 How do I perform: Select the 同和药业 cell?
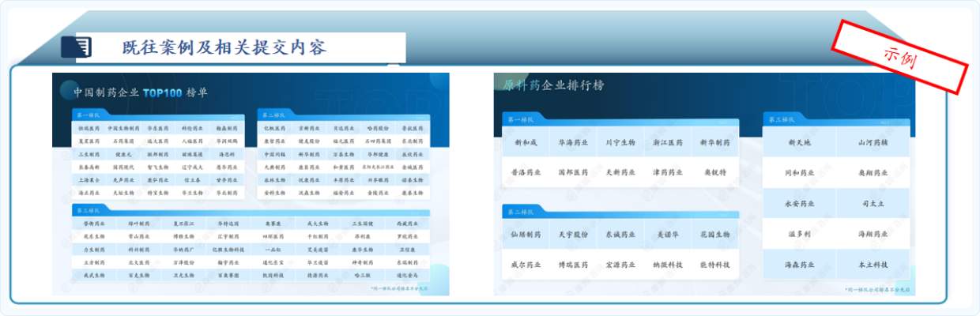point(799,173)
